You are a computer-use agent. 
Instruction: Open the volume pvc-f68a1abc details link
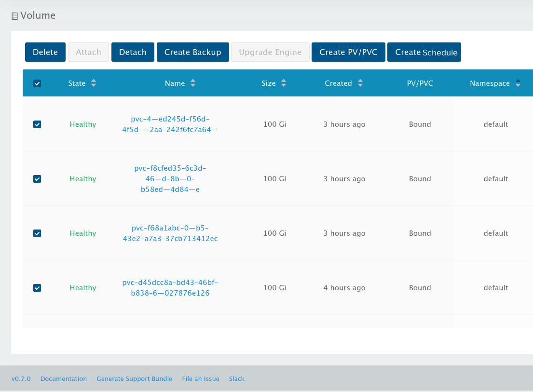point(170,233)
